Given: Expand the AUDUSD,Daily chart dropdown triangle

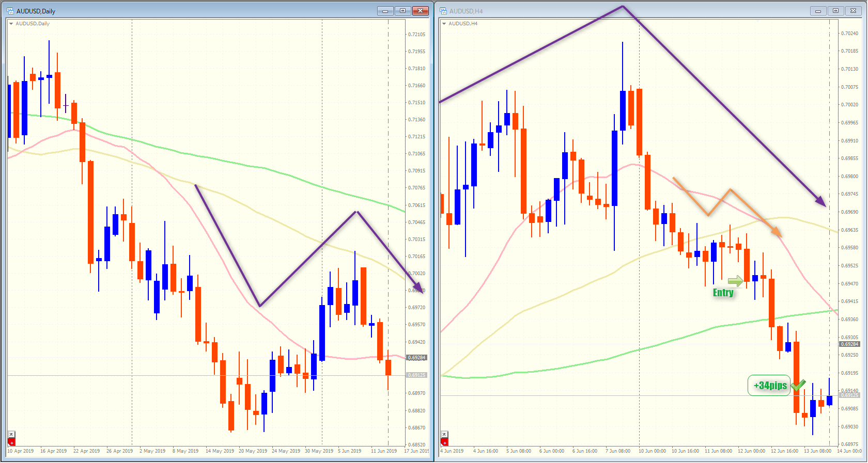Looking at the screenshot, I should click(x=11, y=24).
